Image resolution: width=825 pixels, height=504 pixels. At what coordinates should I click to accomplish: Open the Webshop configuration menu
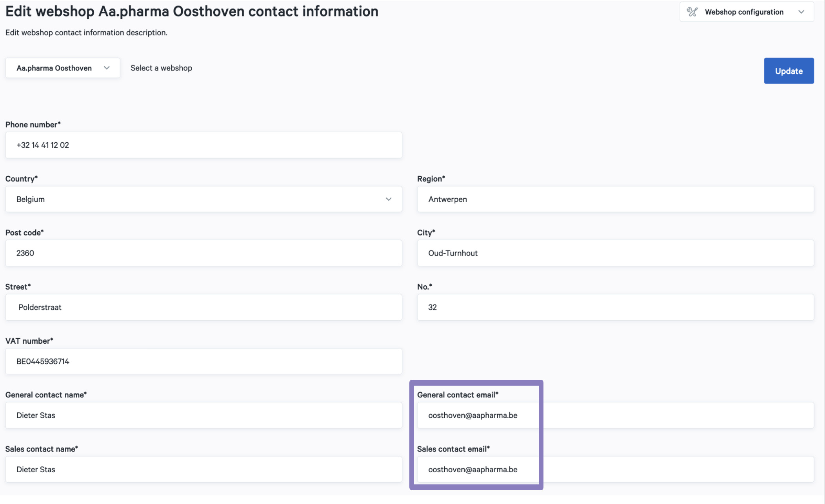747,12
